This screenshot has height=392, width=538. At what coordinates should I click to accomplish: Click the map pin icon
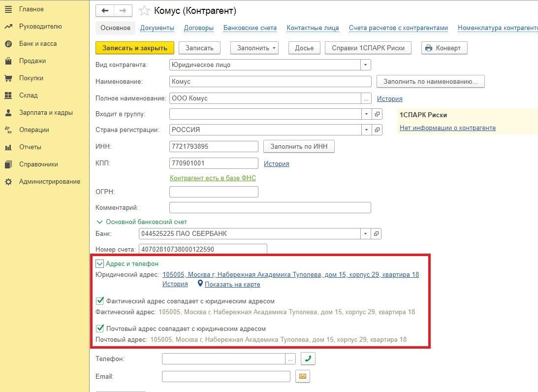click(x=200, y=284)
